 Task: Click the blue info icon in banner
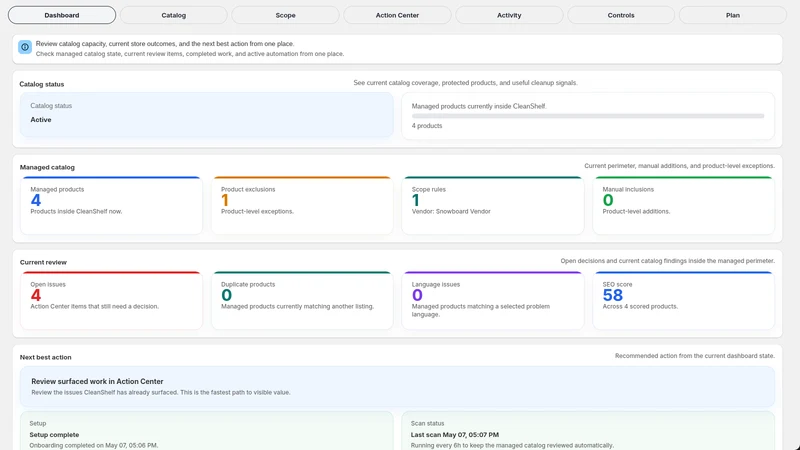pos(25,47)
